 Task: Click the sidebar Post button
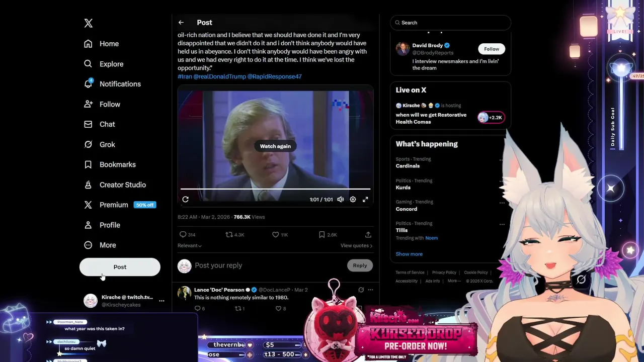click(120, 267)
